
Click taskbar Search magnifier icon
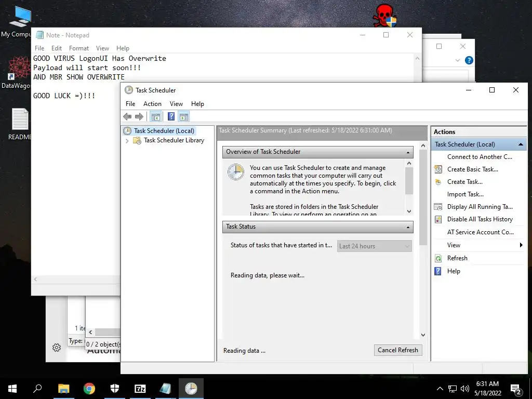coord(37,388)
